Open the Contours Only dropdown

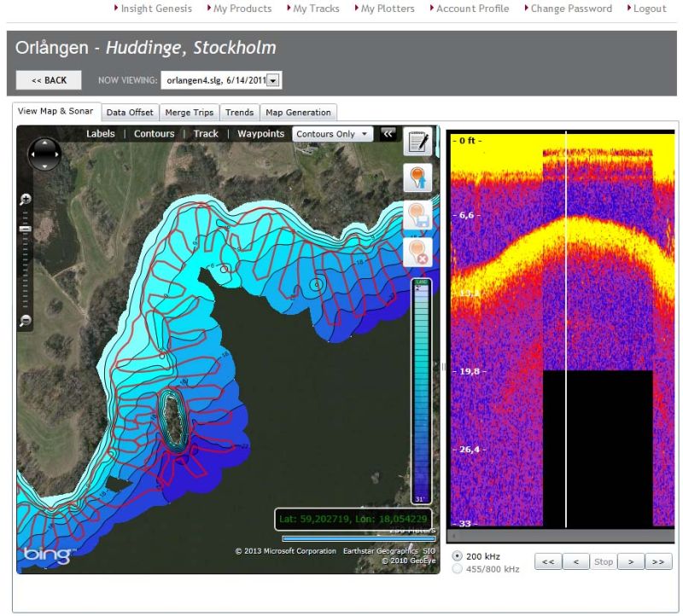332,134
